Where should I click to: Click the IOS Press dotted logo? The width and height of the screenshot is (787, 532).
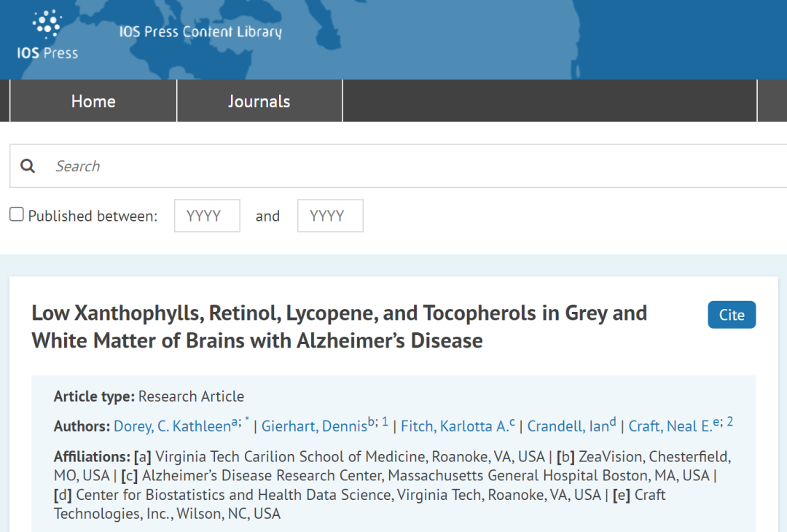click(47, 26)
